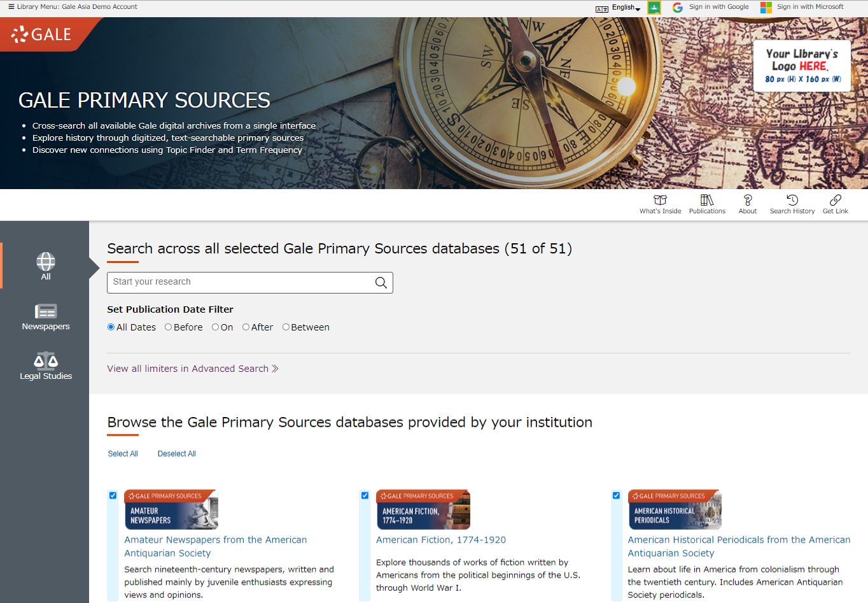
Task: Open the What's Inside icon
Action: (x=661, y=200)
